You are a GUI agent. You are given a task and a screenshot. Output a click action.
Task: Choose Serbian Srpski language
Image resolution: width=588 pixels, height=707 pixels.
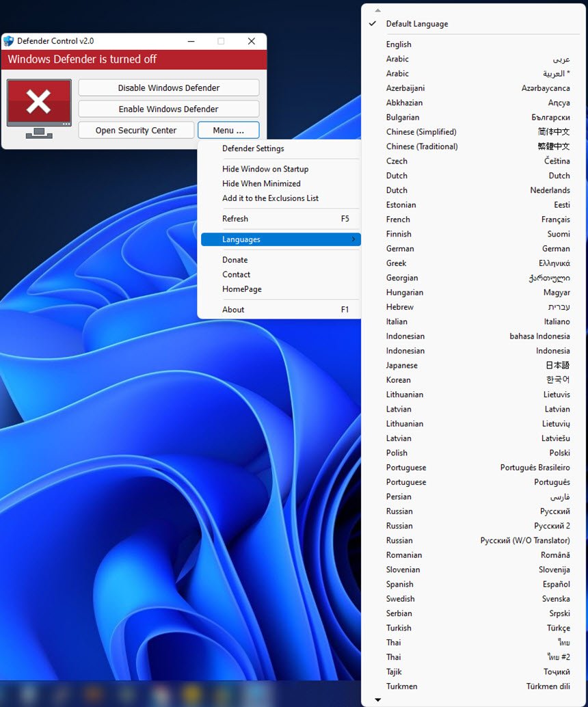pos(473,613)
